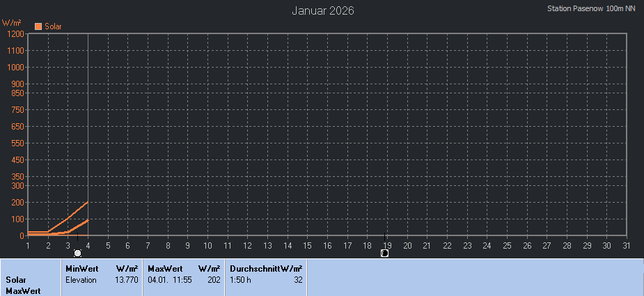Select day 31 on the x-axis
This screenshot has width=644, height=296.
[627, 245]
